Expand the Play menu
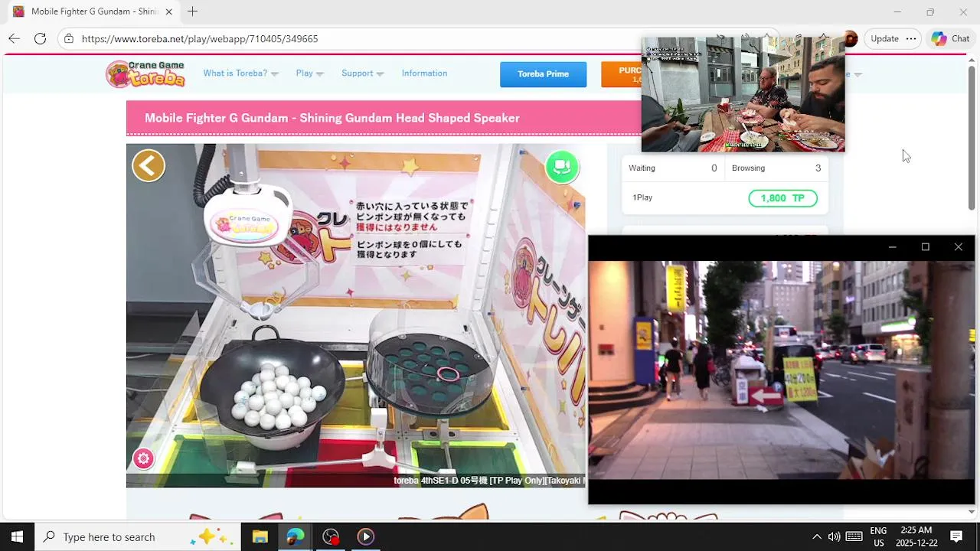The height and width of the screenshot is (551, 980). tap(309, 73)
